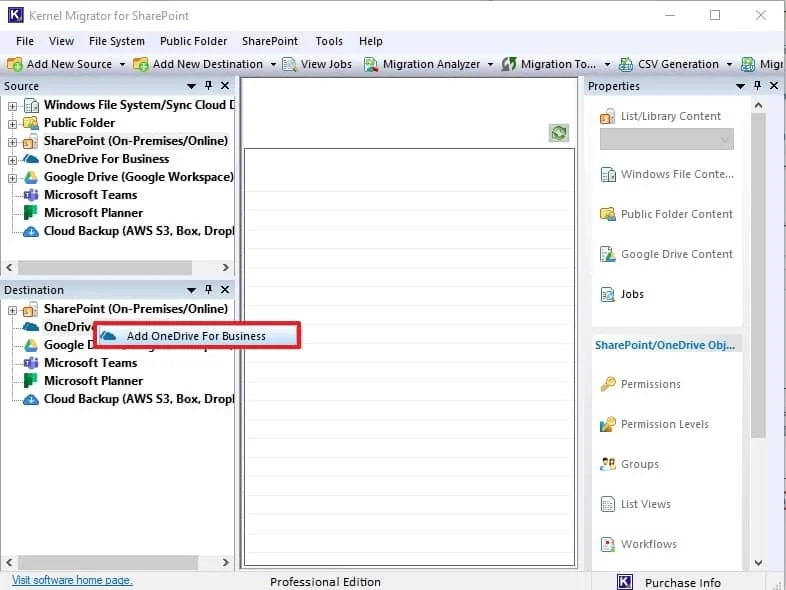Open the CSV Generation dropdown arrow
The width and height of the screenshot is (786, 590).
coord(729,65)
